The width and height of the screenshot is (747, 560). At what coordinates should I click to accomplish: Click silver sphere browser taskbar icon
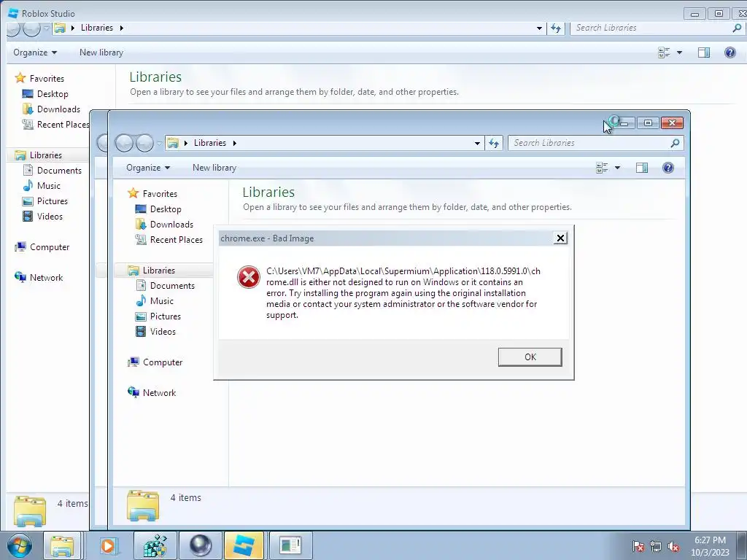coord(200,545)
